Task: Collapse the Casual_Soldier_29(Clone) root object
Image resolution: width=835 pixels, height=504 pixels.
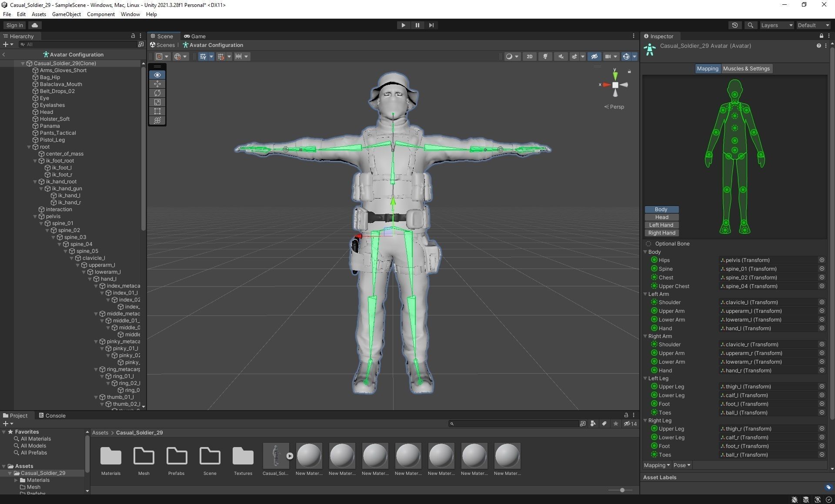Action: tap(23, 63)
